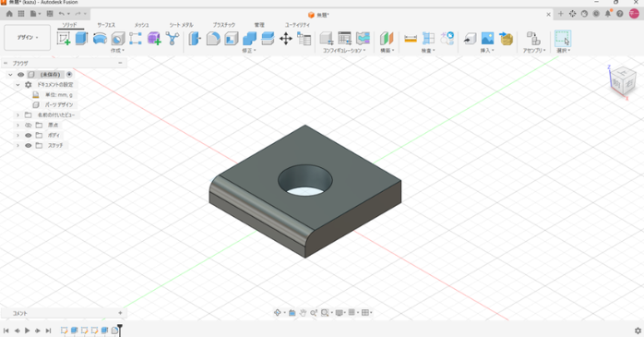The height and width of the screenshot is (337, 644).
Task: Expand the 原点 folder
Action: pos(18,125)
